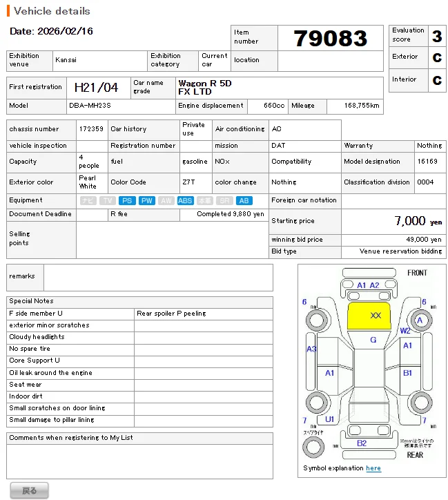Select capacity value 4 people
This screenshot has height=500, width=448.
[x=89, y=162]
